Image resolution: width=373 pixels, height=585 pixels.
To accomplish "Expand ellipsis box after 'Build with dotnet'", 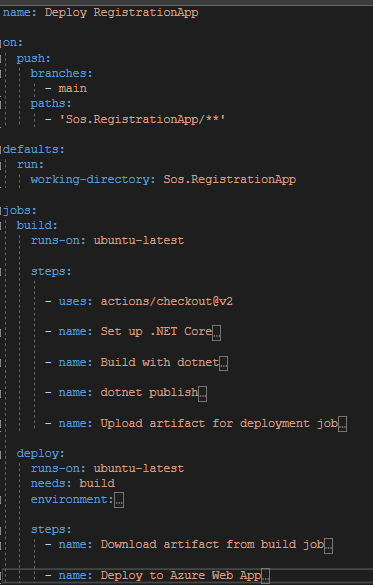I will click(223, 363).
